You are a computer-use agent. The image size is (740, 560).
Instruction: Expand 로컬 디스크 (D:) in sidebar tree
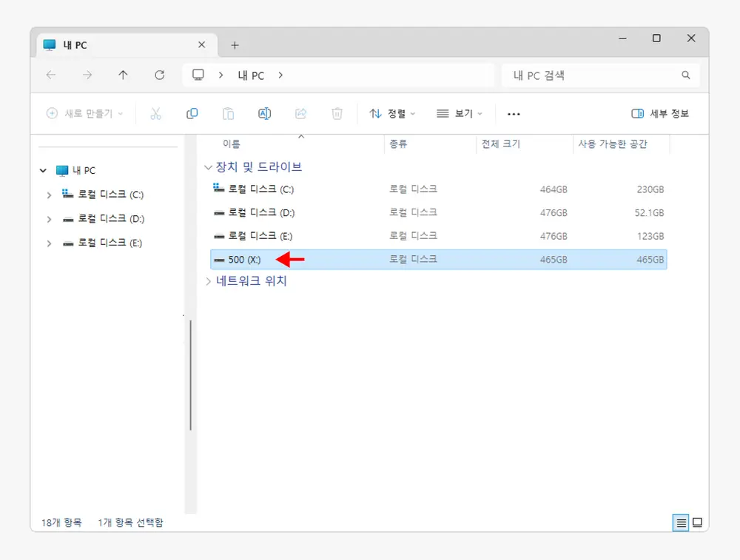click(49, 219)
